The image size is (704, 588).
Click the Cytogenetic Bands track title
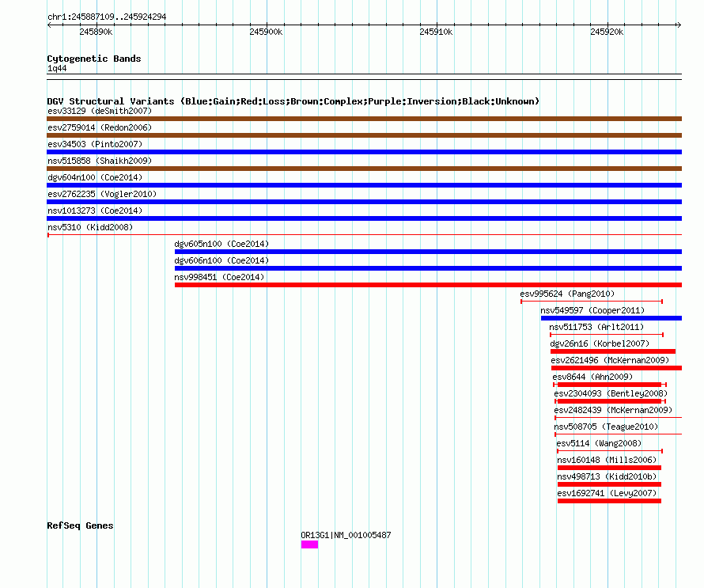pos(94,59)
